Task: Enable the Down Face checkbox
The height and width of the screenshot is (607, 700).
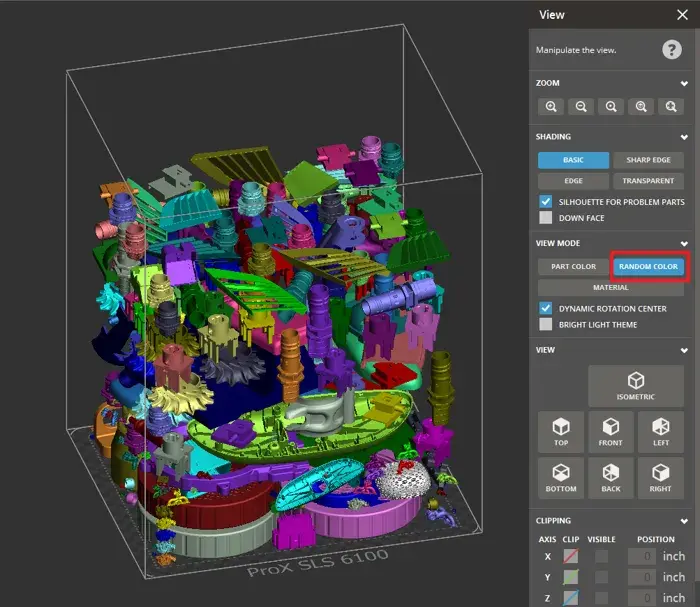Action: point(546,217)
